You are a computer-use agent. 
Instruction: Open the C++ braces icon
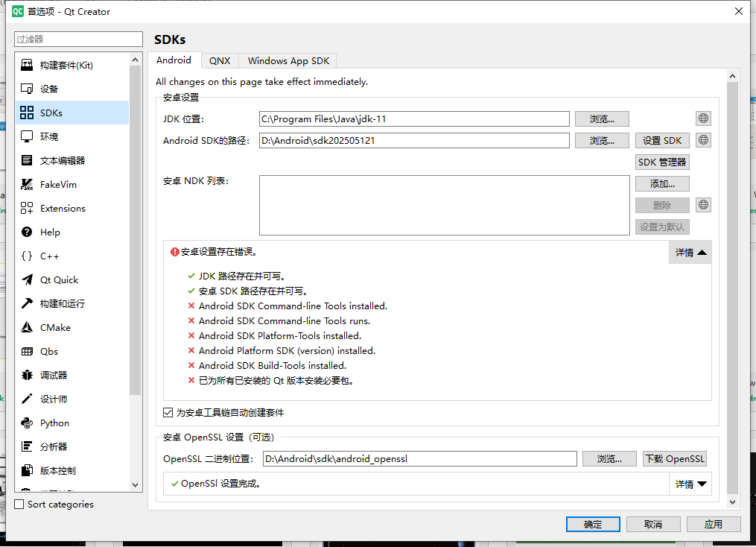point(27,256)
